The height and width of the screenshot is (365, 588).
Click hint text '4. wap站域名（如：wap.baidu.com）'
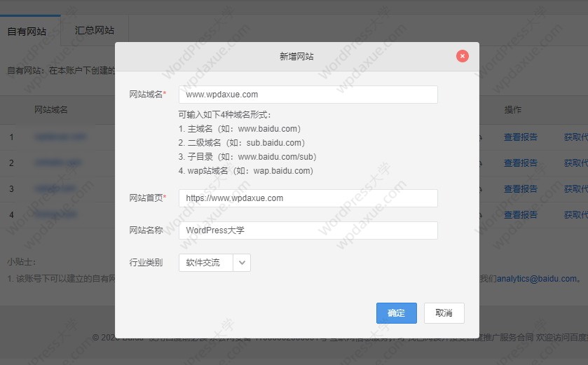(x=246, y=171)
